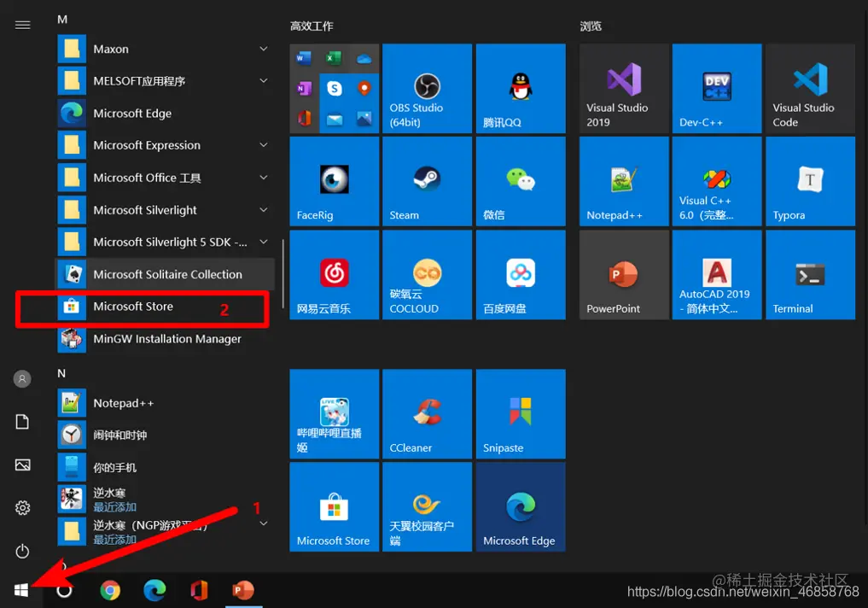Launch the 碳氧云 COCLOUD tile
This screenshot has width=868, height=608.
click(427, 275)
